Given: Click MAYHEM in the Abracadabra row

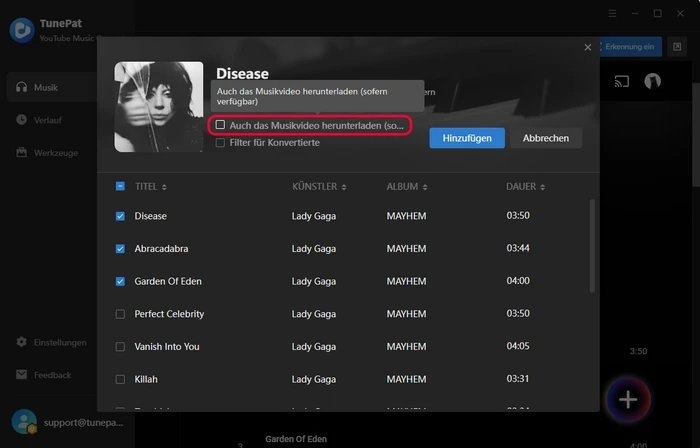Looking at the screenshot, I should click(406, 249).
